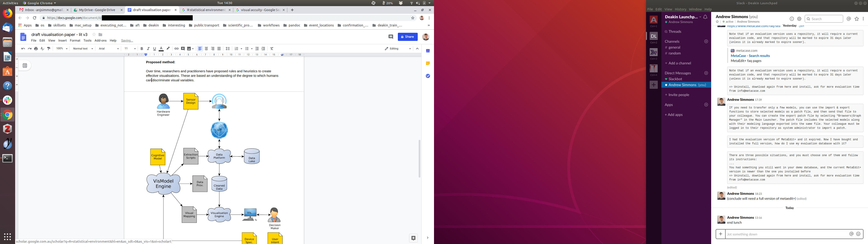Screen dimensions: 868x244
Task: Click Invite people in Slack sidebar
Action: coord(679,95)
